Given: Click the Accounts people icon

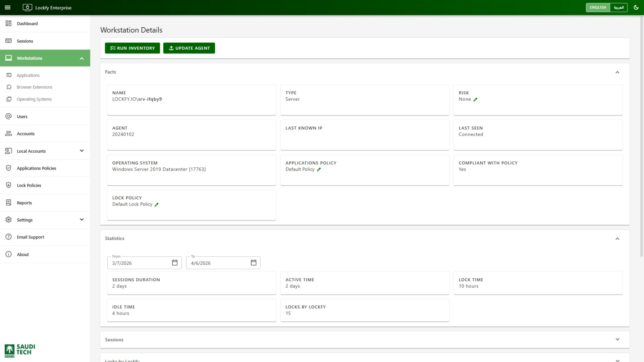Looking at the screenshot, I should point(9,134).
